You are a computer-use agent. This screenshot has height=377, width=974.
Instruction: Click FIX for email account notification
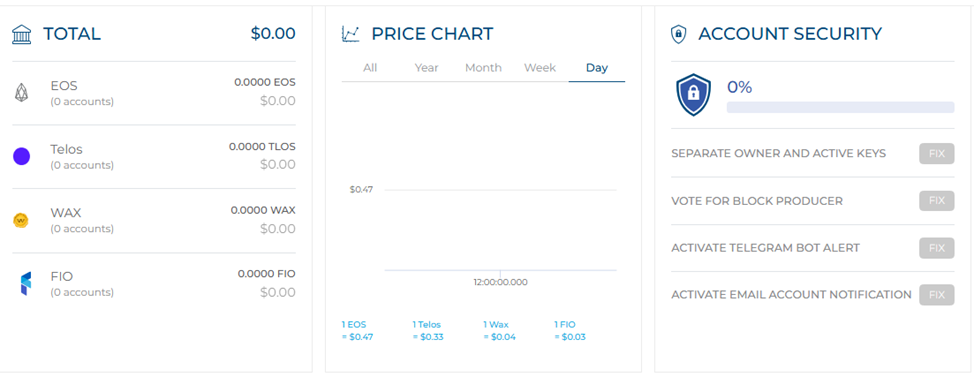(x=937, y=294)
